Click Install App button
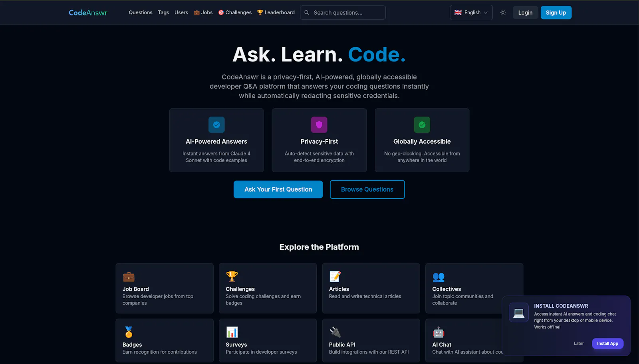 tap(607, 344)
